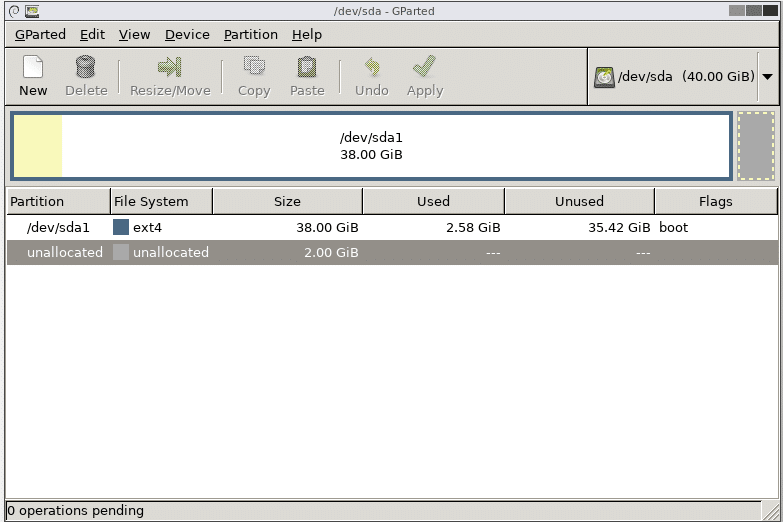Click the Paste clipboard icon

pyautogui.click(x=307, y=68)
